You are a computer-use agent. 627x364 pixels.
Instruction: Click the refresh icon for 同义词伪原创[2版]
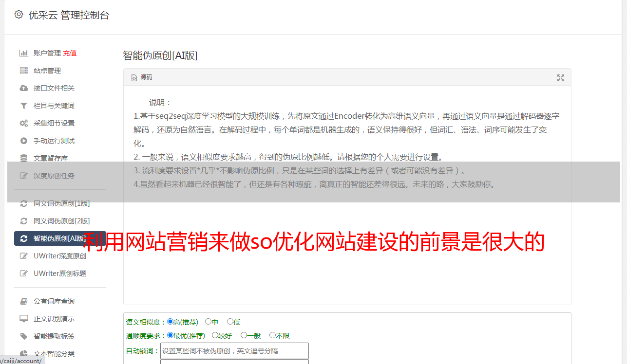click(x=23, y=221)
